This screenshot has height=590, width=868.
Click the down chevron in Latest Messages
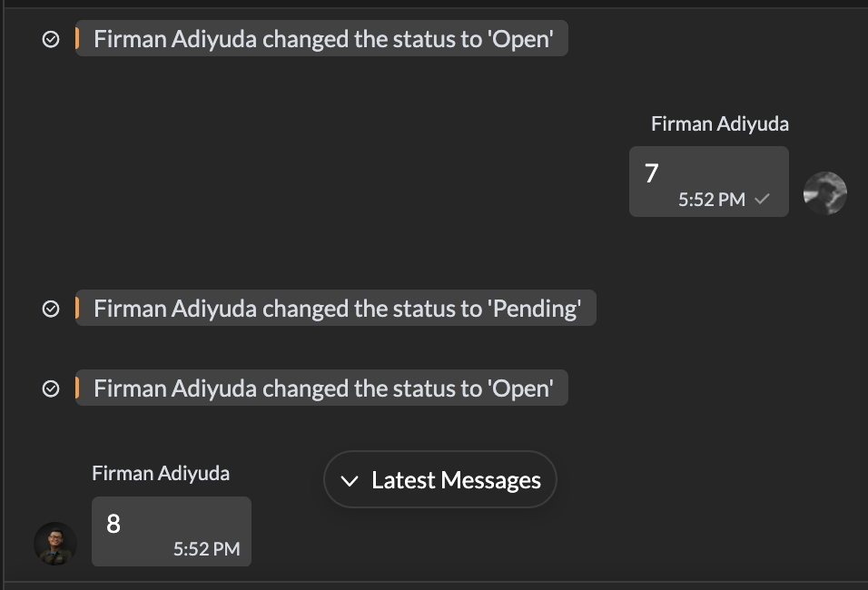pyautogui.click(x=350, y=481)
